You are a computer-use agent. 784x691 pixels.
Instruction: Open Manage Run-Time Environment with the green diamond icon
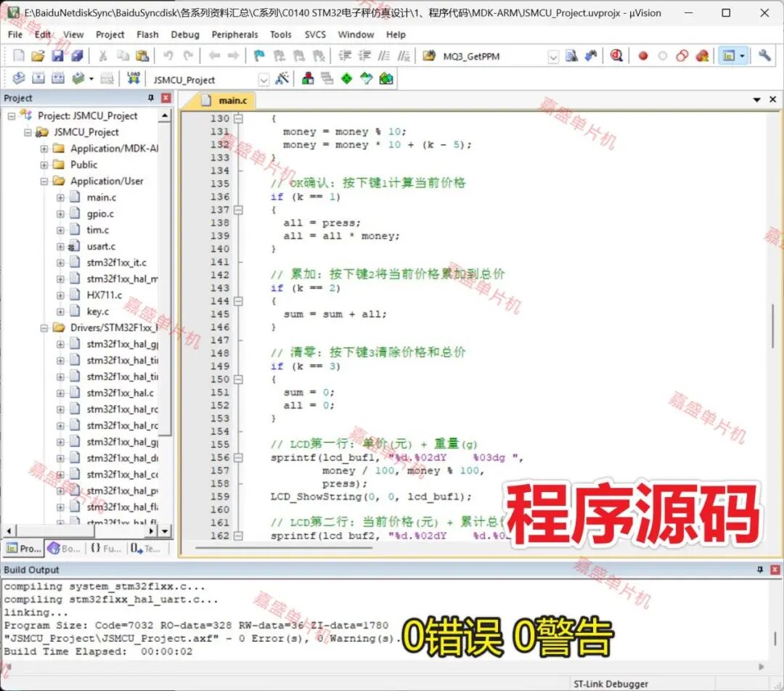(x=346, y=78)
